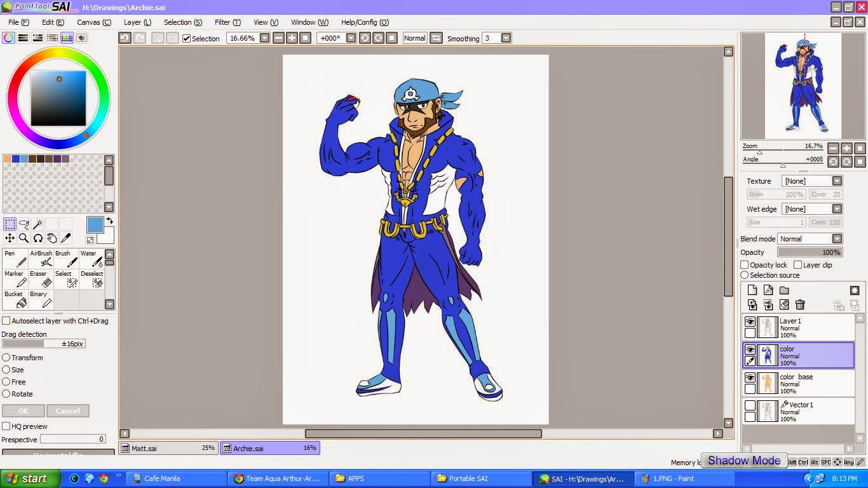868x488 pixels.
Task: Select the Eyedropper color picker tool
Action: [x=65, y=238]
